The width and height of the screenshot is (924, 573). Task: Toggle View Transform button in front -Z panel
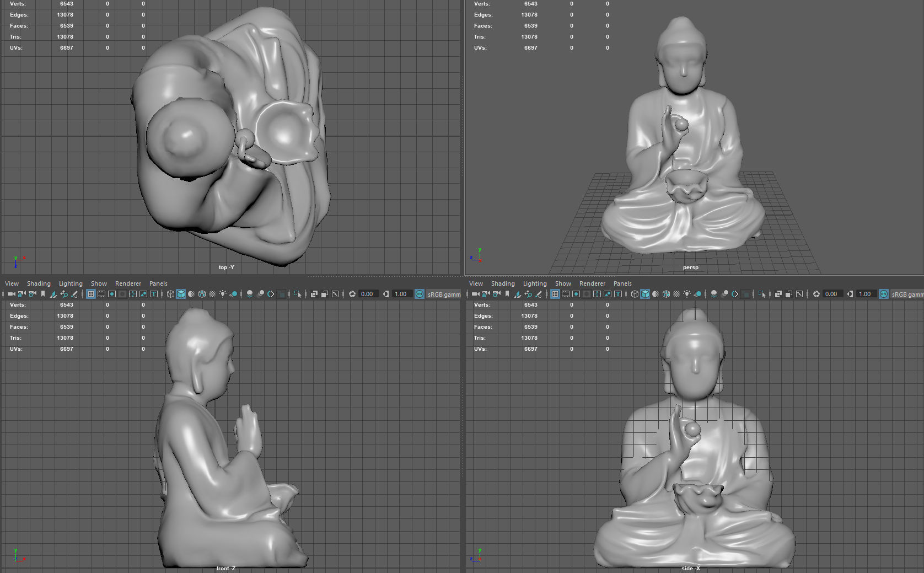click(420, 294)
